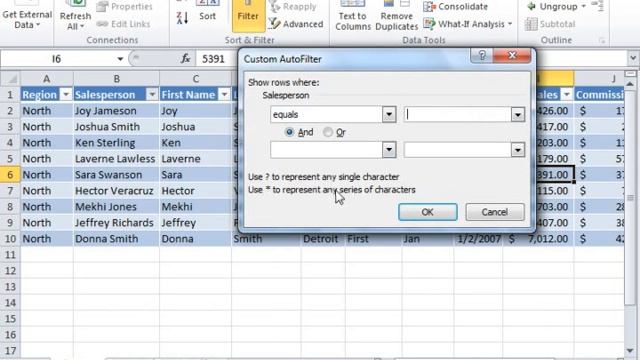Click vertical scrollbar up arrow

click(x=631, y=84)
